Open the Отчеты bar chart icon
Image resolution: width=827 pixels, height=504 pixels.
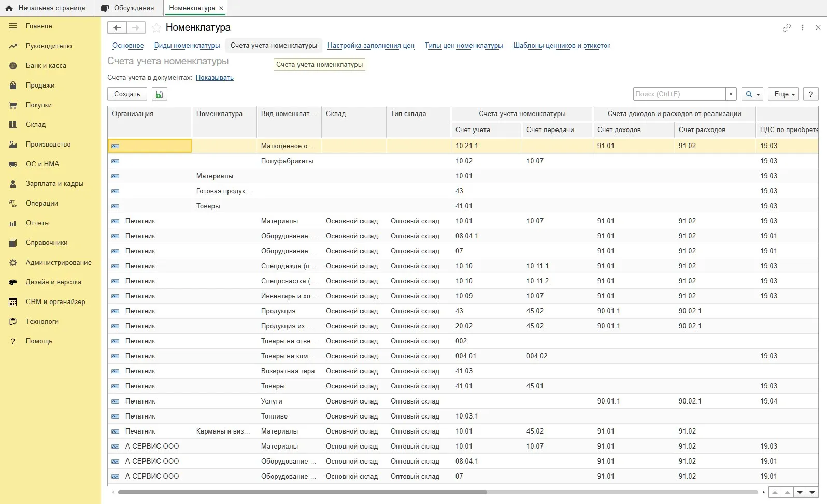coord(13,223)
